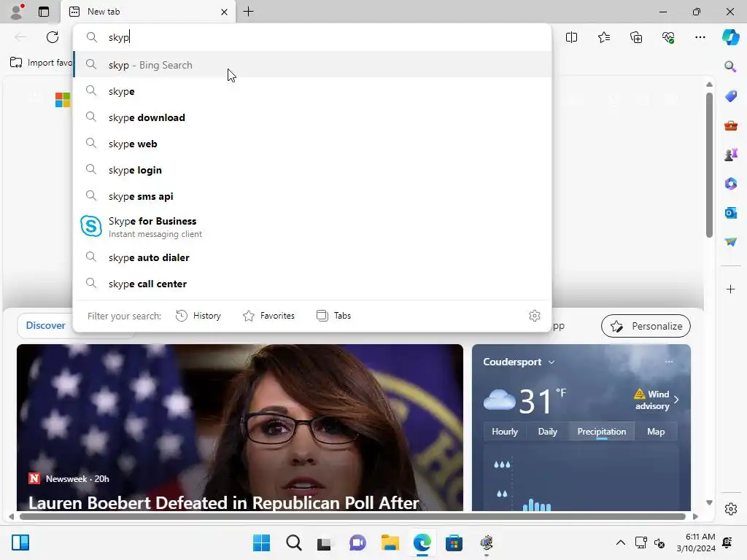Open File Explorer from taskbar
Viewport: 747px width, 560px height.
point(390,542)
